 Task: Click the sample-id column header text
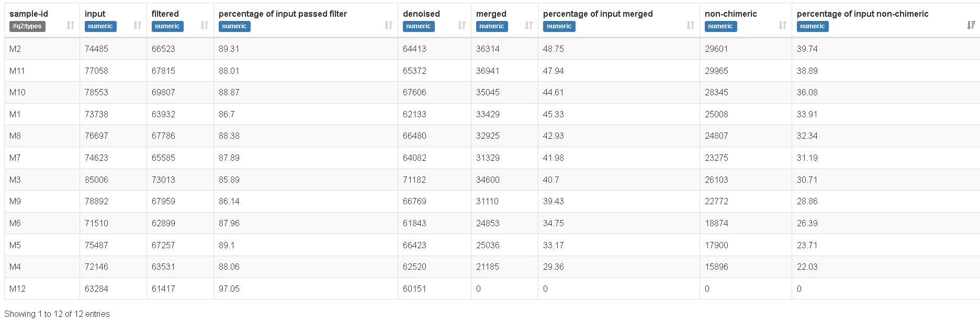(x=29, y=14)
